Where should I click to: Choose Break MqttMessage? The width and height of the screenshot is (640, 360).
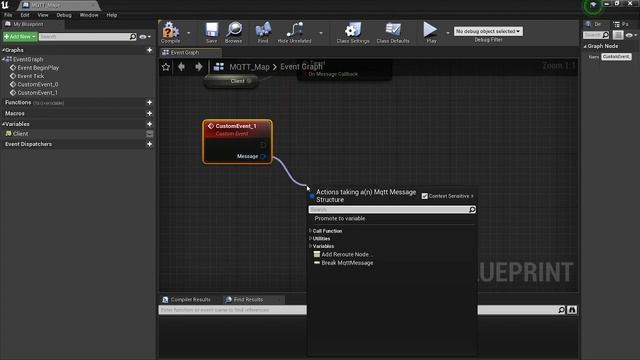(343, 263)
